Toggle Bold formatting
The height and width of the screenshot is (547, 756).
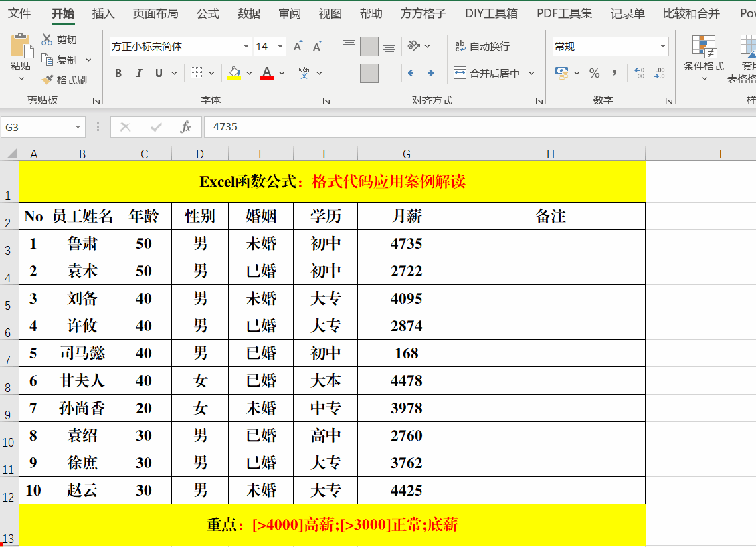pyautogui.click(x=118, y=73)
